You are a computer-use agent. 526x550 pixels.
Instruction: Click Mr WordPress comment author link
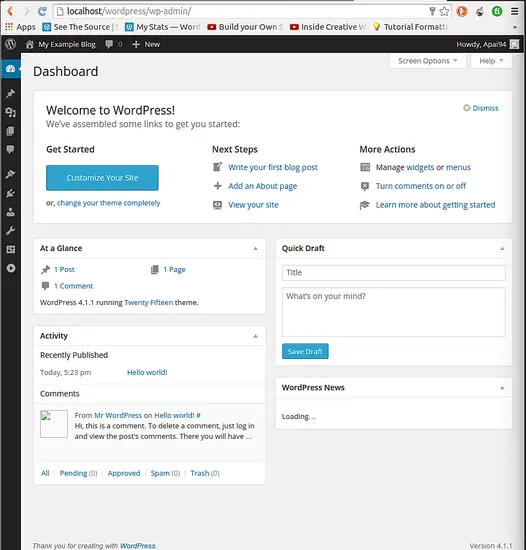pos(118,415)
